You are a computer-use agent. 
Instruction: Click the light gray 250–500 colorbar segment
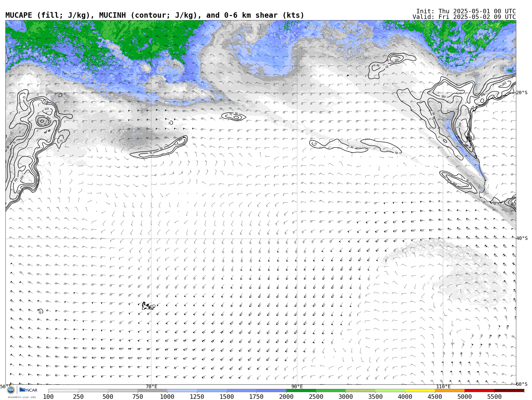click(93, 391)
